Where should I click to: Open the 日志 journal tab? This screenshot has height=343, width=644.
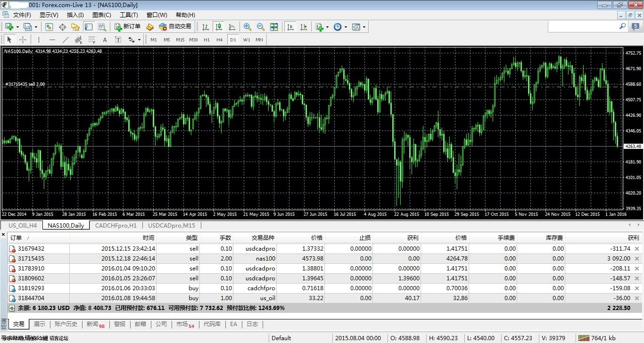coord(252,324)
